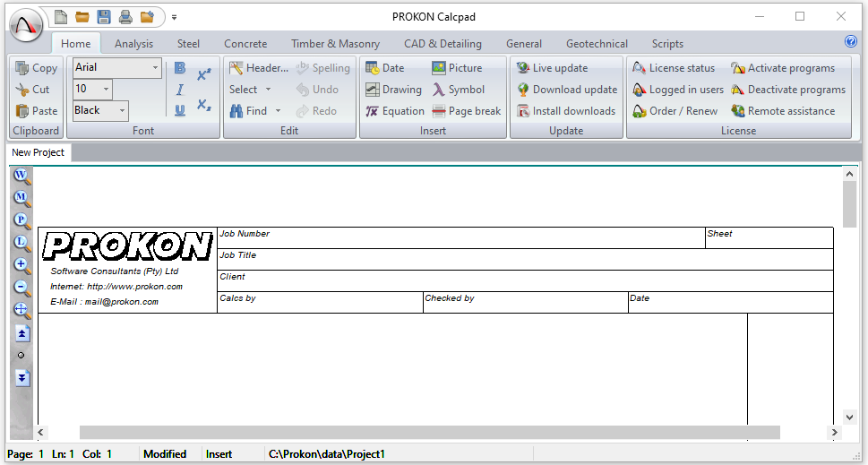Check License status
868x465 pixels.
674,68
